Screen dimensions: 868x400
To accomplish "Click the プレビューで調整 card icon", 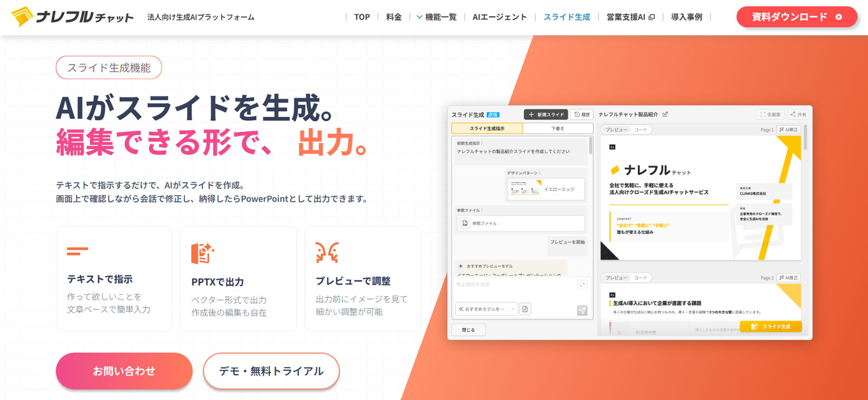I will [x=327, y=253].
